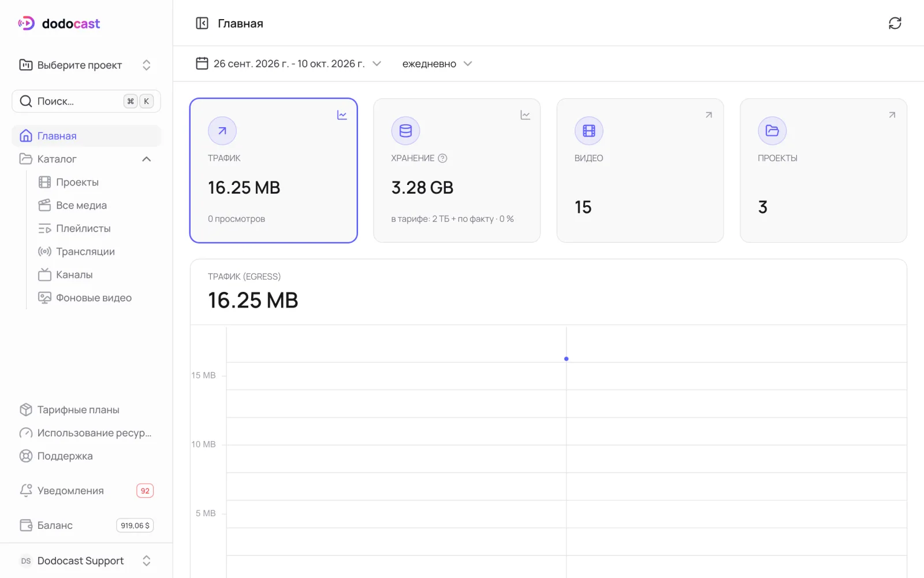Click the 919,06 $ balance badge
924x578 pixels.
point(135,525)
